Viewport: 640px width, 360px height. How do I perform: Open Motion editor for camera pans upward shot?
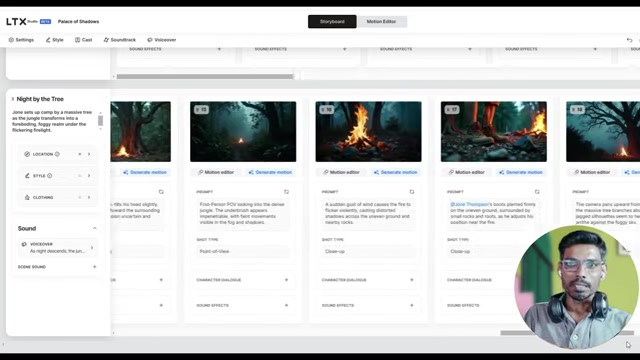592,172
